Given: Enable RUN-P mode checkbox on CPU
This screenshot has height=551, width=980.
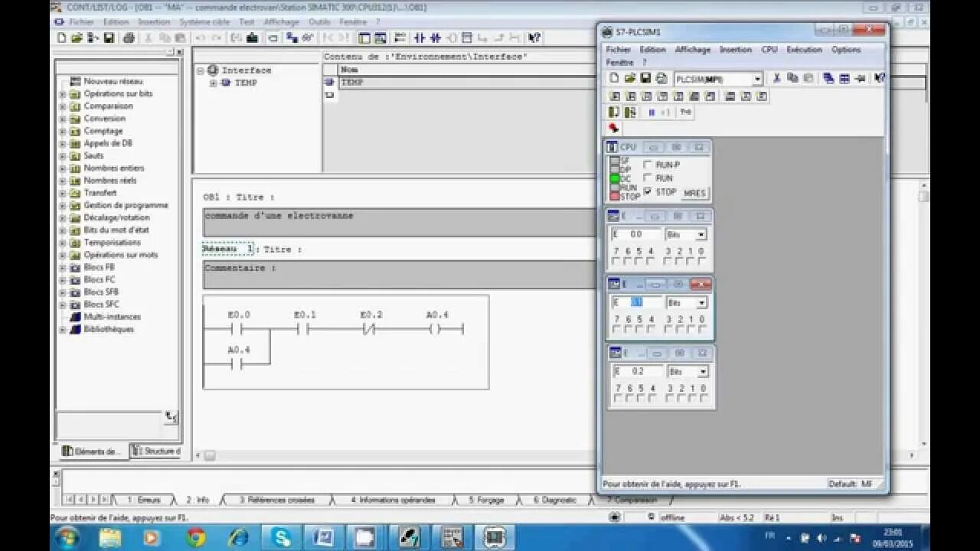Looking at the screenshot, I should point(648,165).
